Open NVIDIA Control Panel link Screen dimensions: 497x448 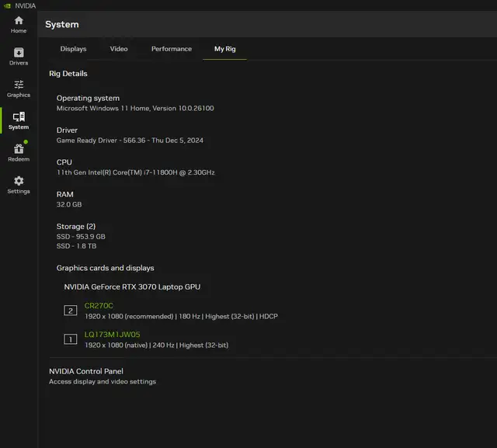86,371
